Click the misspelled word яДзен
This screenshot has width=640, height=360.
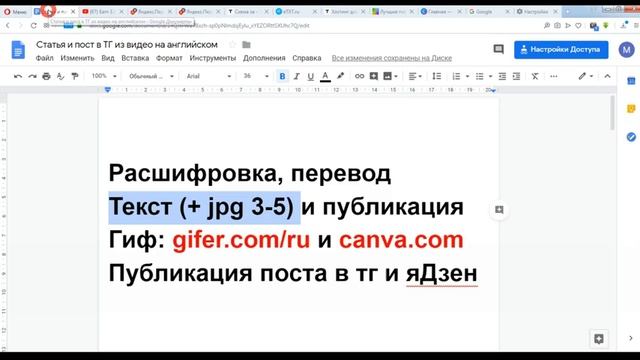(442, 273)
